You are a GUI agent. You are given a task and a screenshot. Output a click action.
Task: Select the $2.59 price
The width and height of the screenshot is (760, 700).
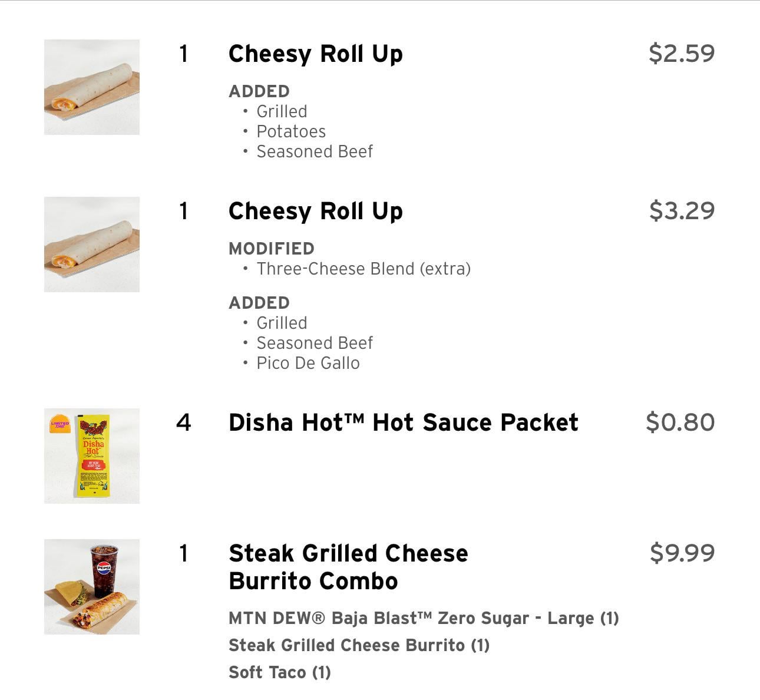tap(681, 53)
